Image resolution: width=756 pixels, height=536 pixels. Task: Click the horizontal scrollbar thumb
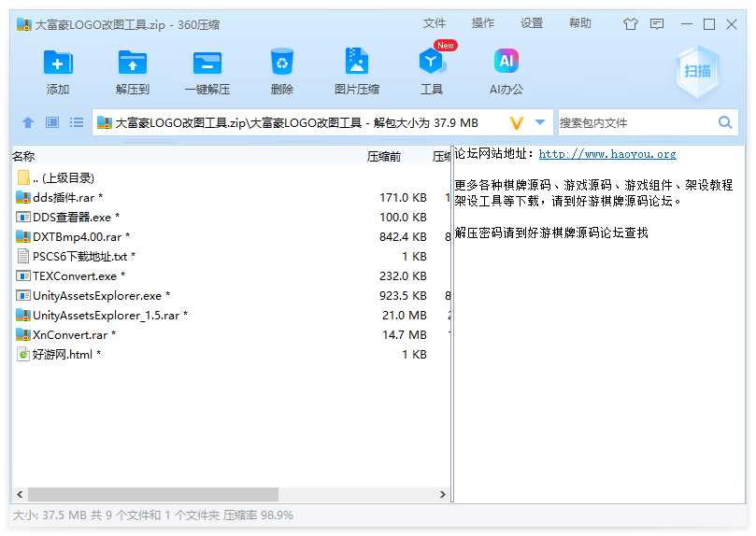tap(153, 494)
